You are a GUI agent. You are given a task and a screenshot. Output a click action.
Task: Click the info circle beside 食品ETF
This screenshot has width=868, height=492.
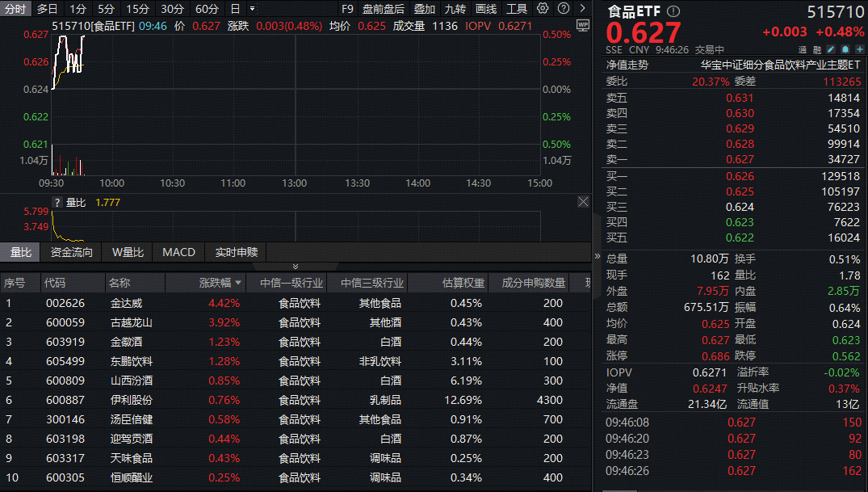673,11
